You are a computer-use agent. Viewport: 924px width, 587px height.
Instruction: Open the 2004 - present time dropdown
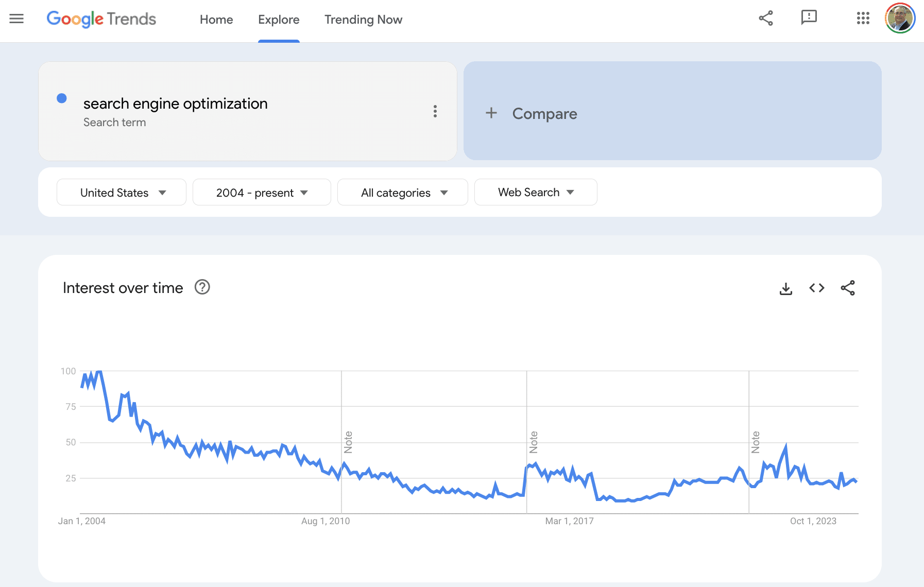tap(262, 192)
